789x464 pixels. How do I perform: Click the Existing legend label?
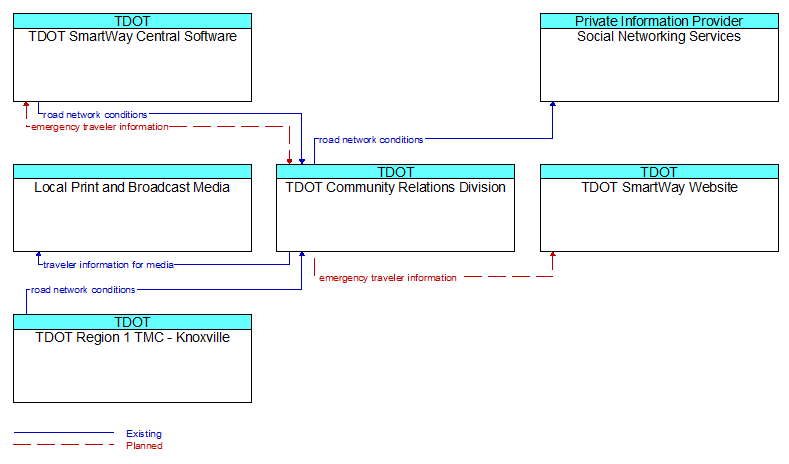point(144,433)
